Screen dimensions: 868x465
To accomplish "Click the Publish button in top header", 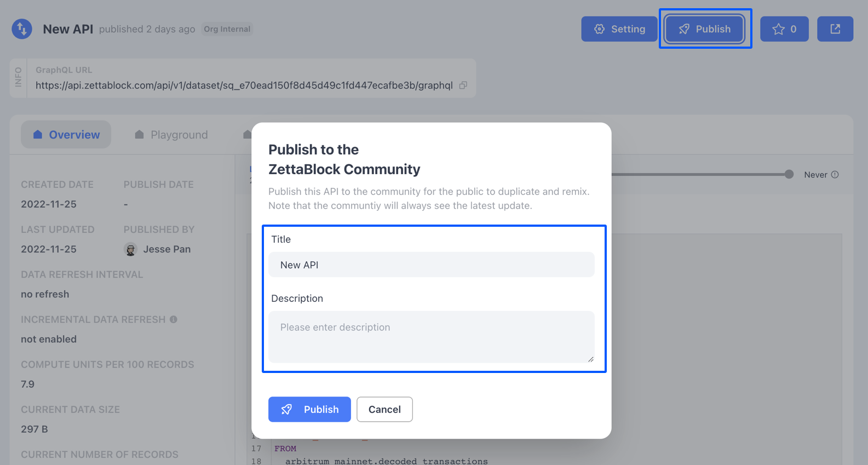I will tap(704, 29).
